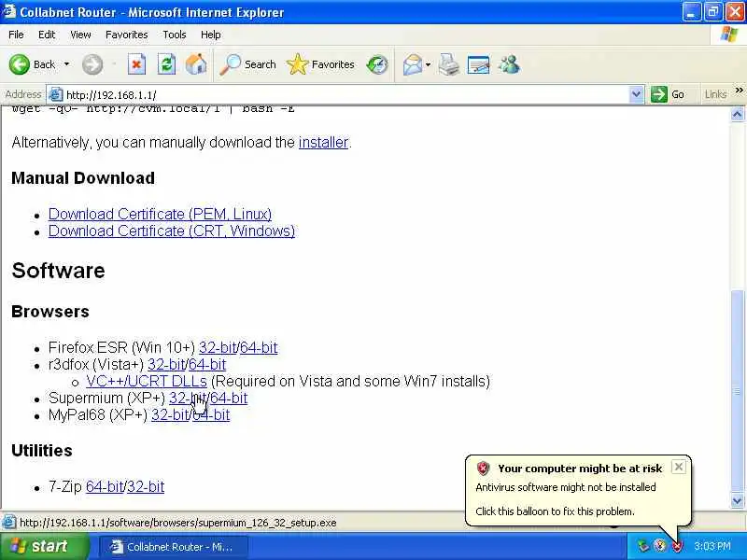The height and width of the screenshot is (560, 747).
Task: Expand the address bar dropdown list
Action: point(636,94)
